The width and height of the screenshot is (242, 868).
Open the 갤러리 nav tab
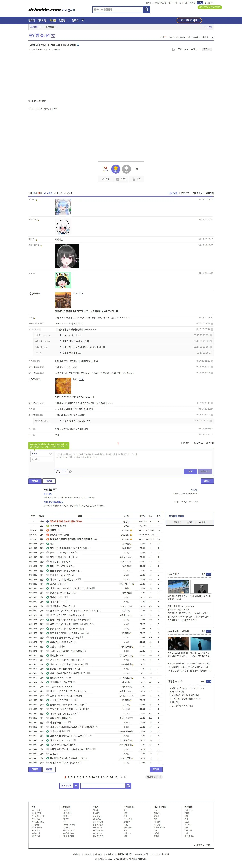click(x=31, y=21)
